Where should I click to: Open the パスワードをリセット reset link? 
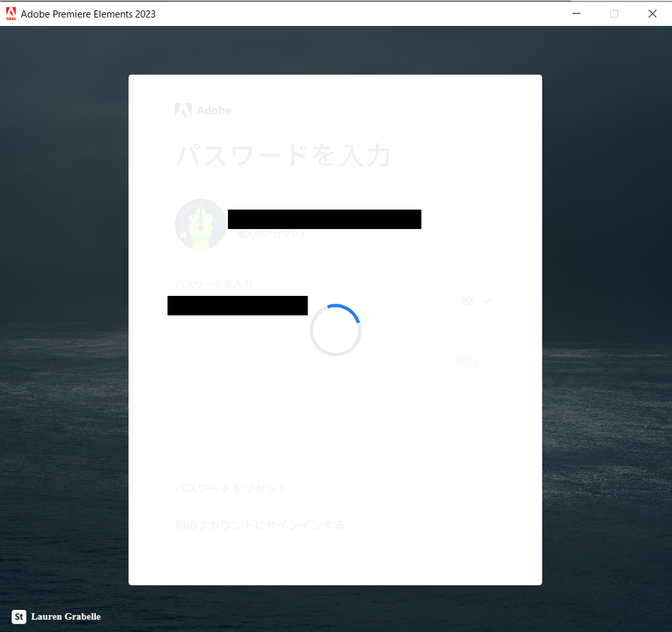(x=231, y=488)
